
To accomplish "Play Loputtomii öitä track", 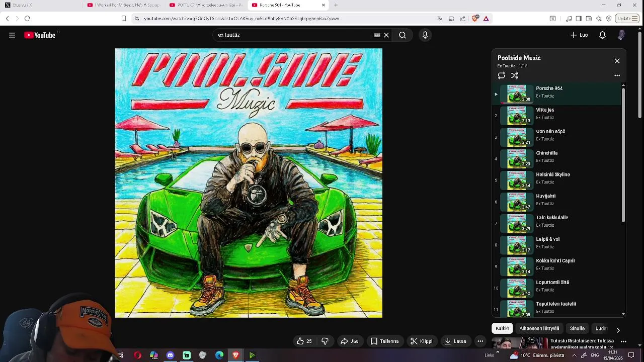I will pyautogui.click(x=556, y=289).
